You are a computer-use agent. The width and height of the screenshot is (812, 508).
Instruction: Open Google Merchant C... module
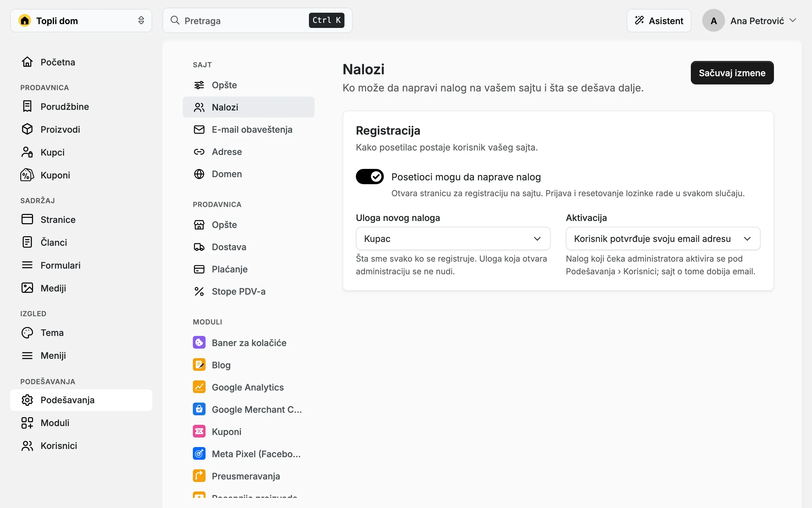pyautogui.click(x=248, y=409)
